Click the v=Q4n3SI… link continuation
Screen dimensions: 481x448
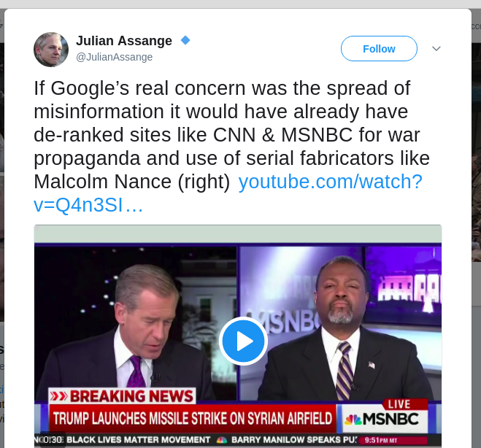tap(88, 205)
